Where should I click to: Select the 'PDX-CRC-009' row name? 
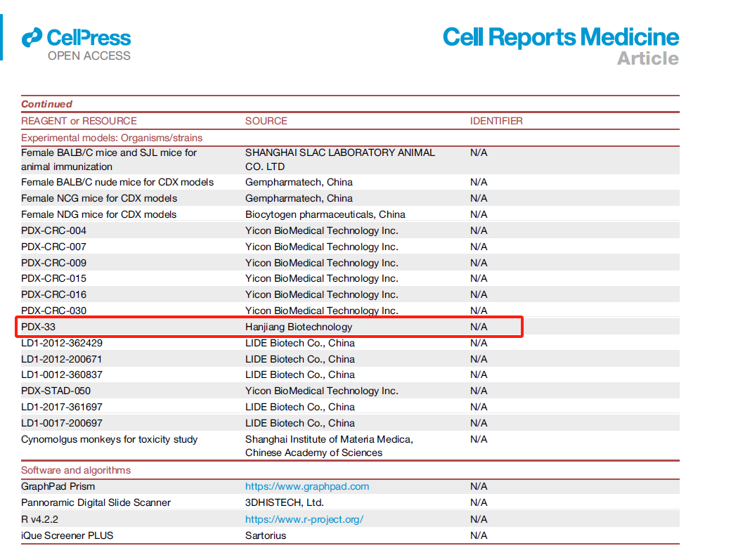(53, 263)
